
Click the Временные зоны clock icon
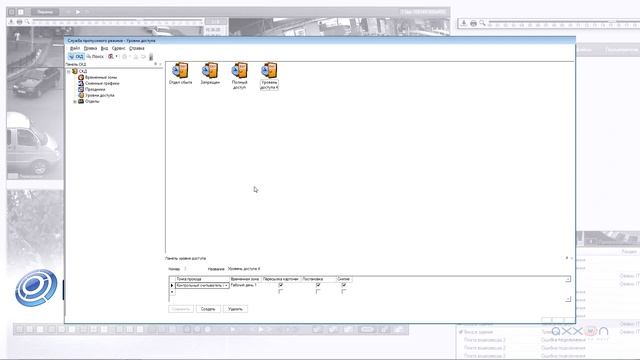coord(81,77)
